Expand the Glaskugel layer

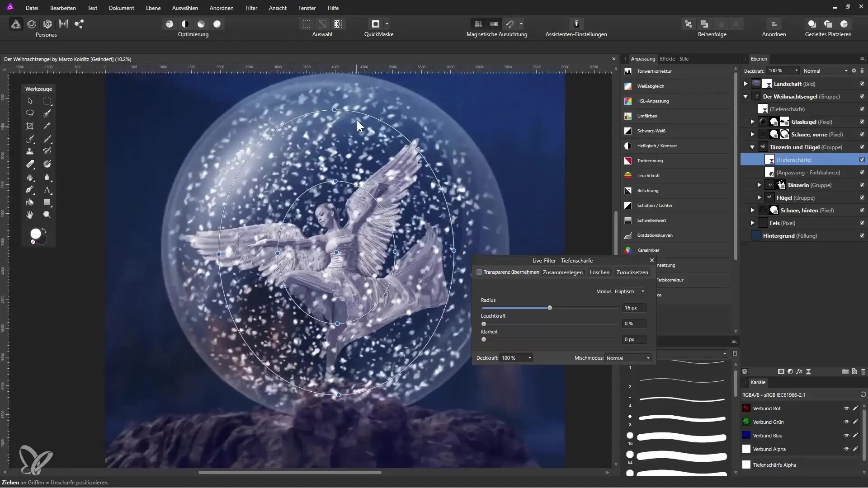tap(752, 122)
